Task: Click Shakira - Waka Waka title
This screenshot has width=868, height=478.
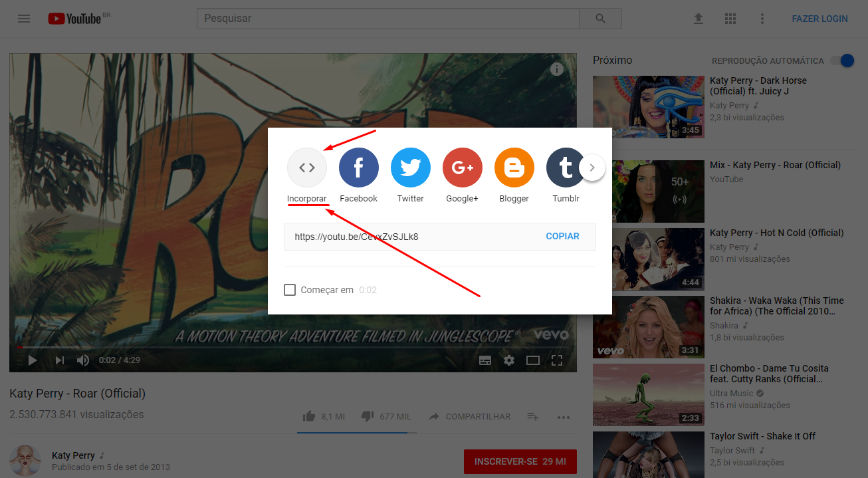Action: point(777,306)
